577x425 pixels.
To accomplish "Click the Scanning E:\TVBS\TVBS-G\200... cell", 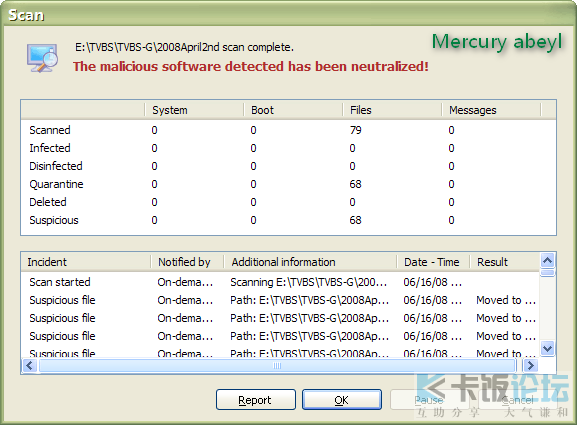I will coord(308,282).
